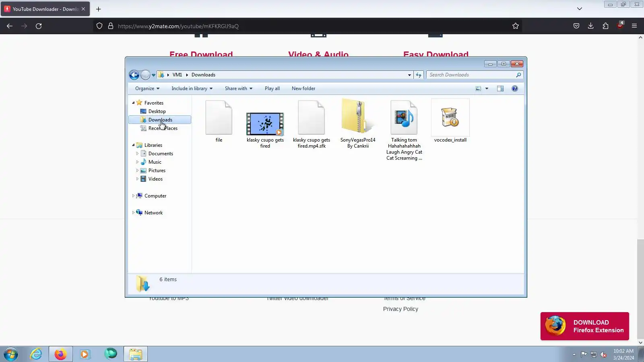
Task: Select klasky csupo gets fired.mp4.sfk file
Action: (312, 124)
